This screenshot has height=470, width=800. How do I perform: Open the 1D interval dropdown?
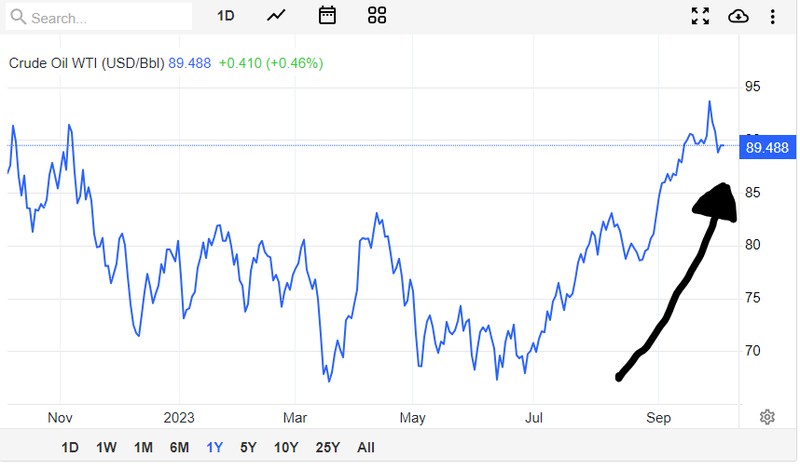[226, 16]
